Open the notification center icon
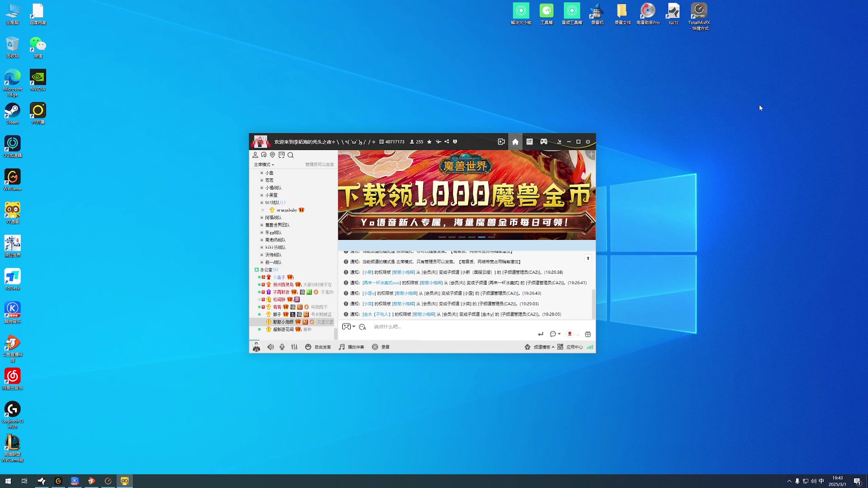The width and height of the screenshot is (868, 488). (x=857, y=481)
